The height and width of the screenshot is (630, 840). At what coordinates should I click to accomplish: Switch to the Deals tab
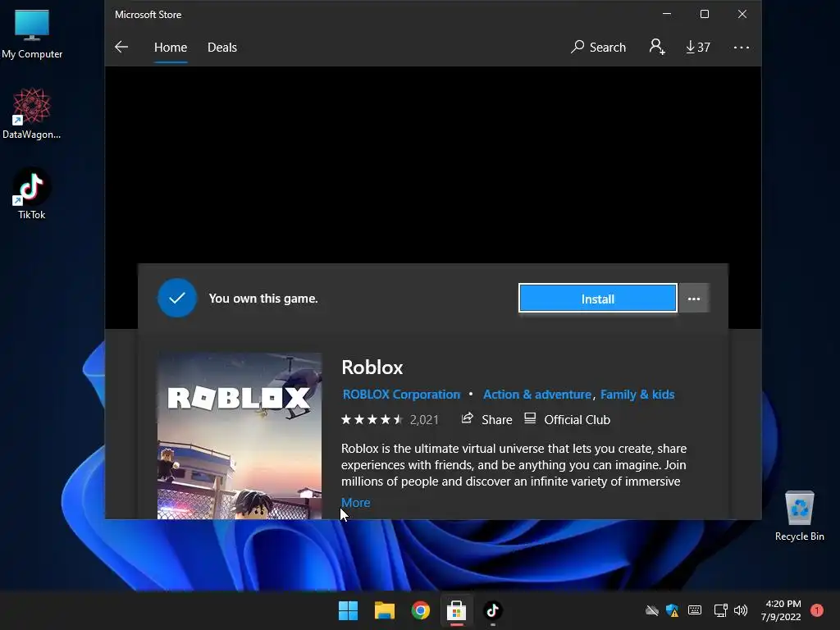221,47
